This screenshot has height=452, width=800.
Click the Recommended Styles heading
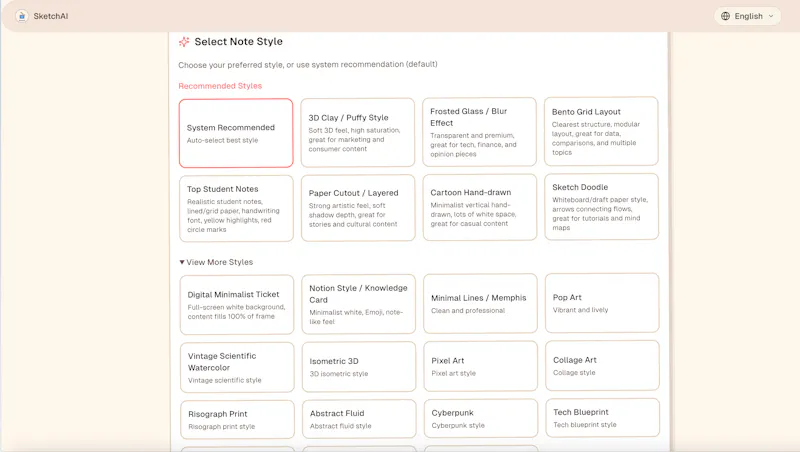tap(220, 86)
